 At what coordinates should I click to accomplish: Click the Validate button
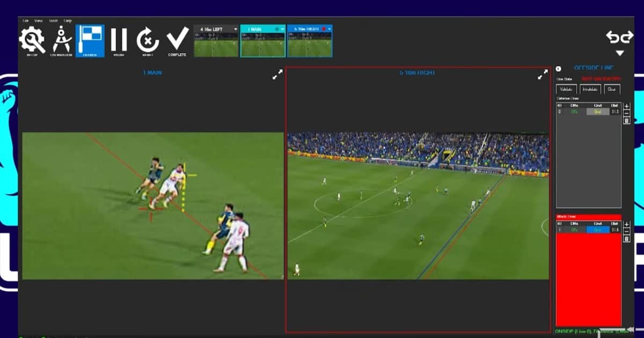[567, 90]
